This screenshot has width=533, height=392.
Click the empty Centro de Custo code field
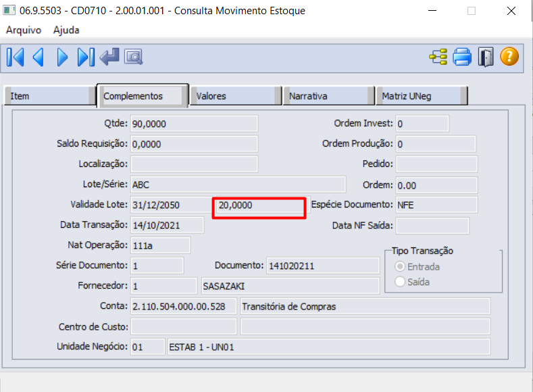(x=184, y=326)
